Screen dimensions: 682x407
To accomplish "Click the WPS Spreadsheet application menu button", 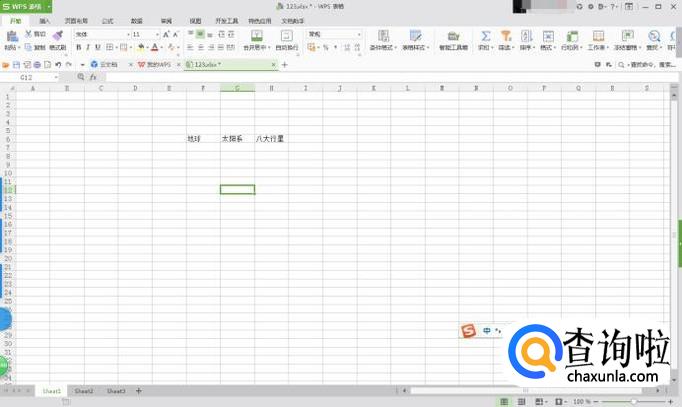I will click(26, 7).
